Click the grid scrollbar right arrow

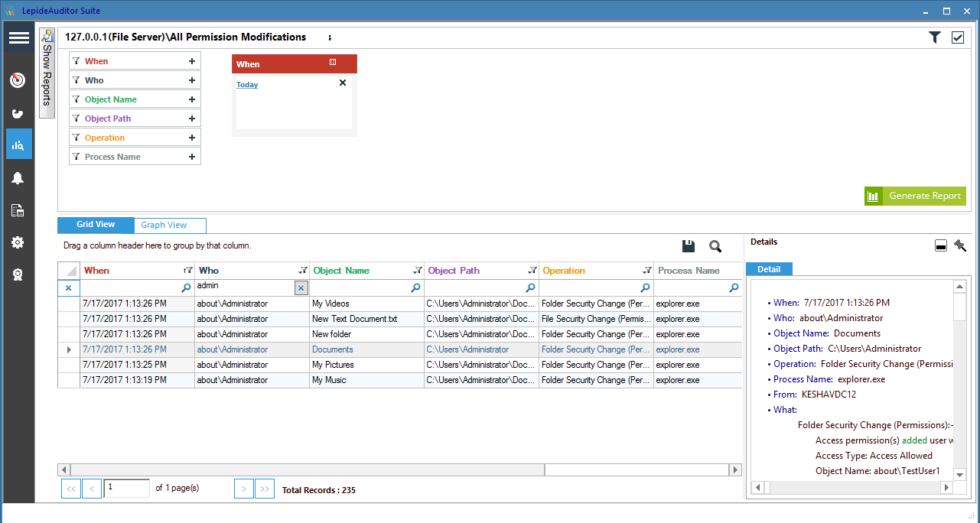point(736,469)
